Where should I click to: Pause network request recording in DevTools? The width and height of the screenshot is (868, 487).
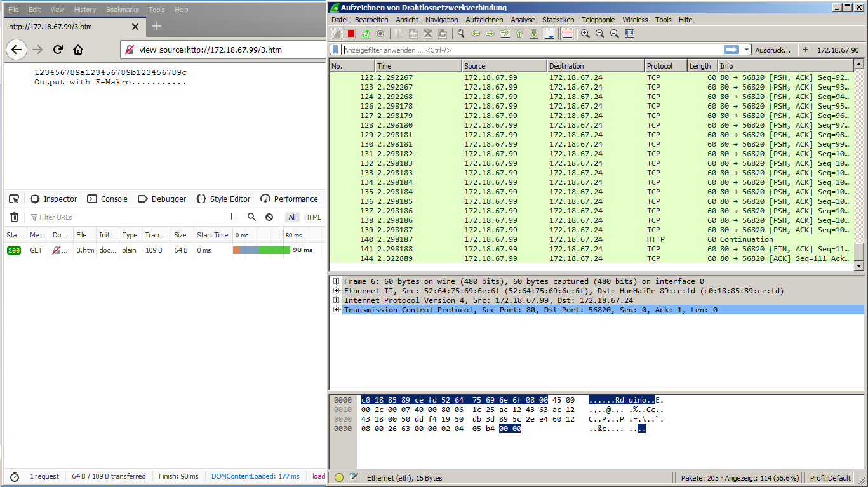[x=234, y=217]
